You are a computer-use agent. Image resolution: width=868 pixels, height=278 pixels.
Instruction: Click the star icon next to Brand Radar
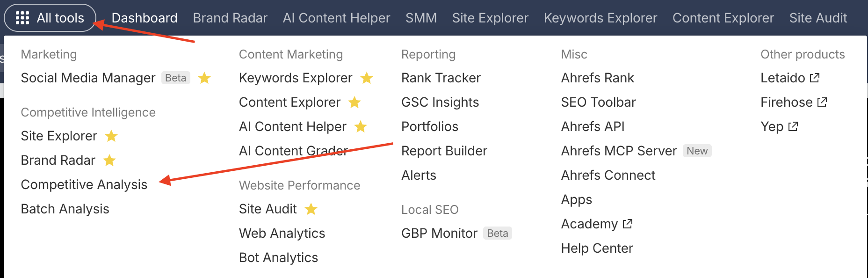109,160
